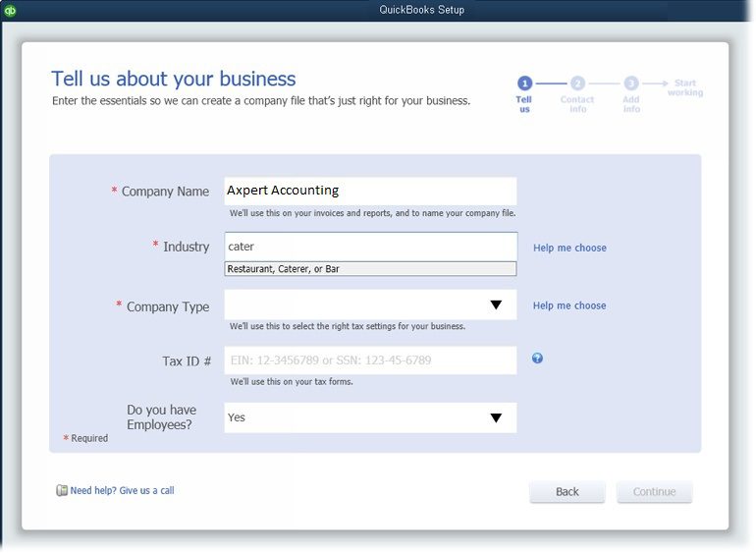
Task: Select step 1 Tell us circle
Action: pos(524,83)
